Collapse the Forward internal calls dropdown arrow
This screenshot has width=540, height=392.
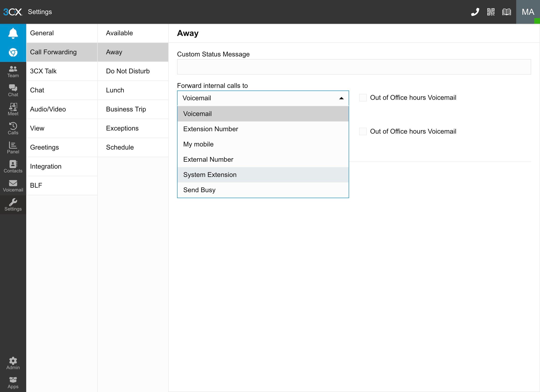[341, 98]
